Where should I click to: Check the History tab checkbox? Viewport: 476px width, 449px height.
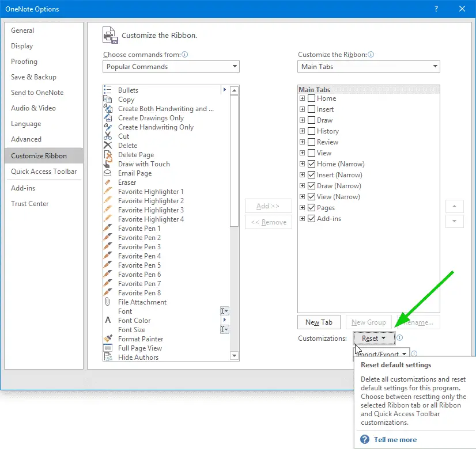click(x=311, y=131)
